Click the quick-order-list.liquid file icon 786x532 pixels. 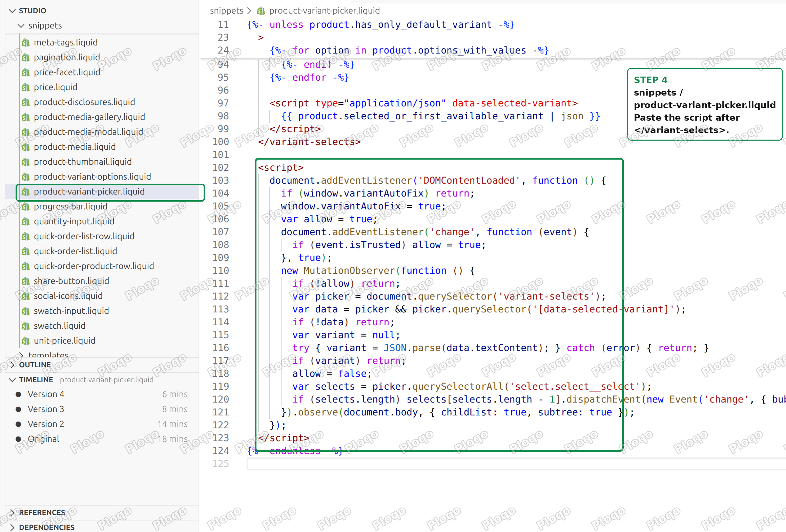25,251
